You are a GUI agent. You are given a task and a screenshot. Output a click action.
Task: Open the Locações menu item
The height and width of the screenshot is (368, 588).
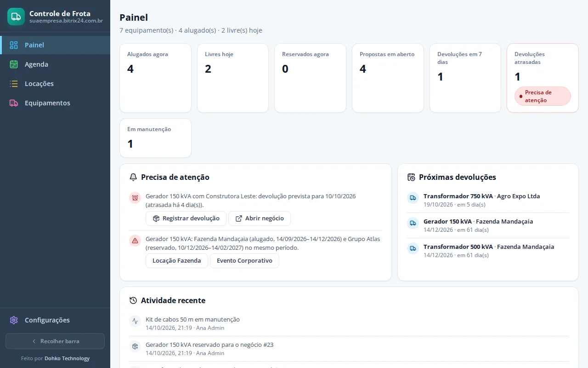tap(55, 84)
